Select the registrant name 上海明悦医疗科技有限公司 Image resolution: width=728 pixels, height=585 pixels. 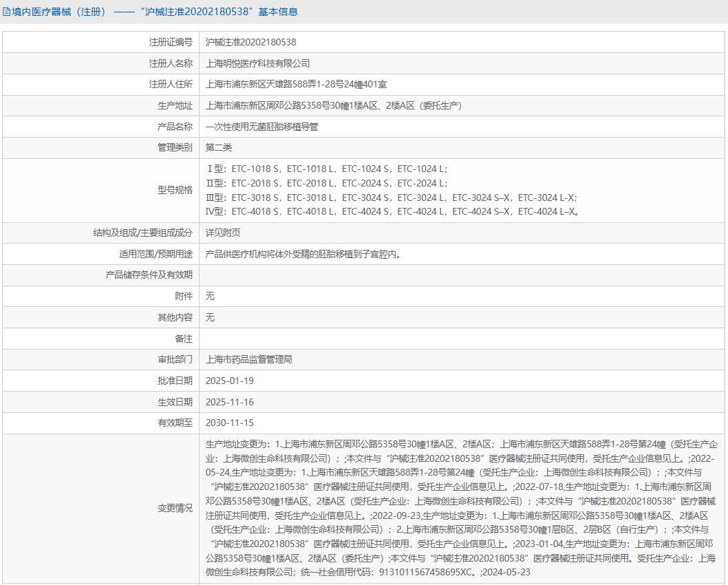pos(257,63)
